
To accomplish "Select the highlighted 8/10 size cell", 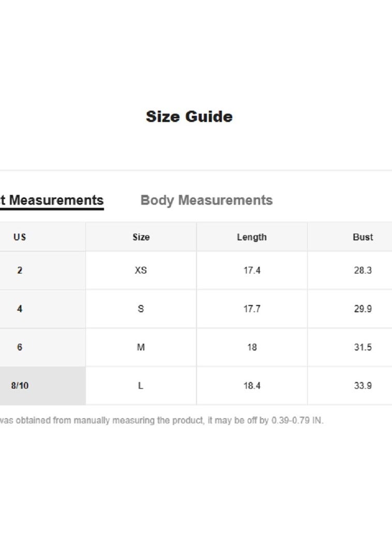I will tap(20, 386).
